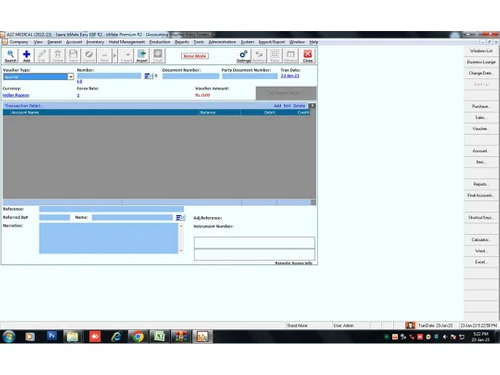Click the Narration scrollbar down arrow
Screen dimensions: 500x375
pyautogui.click(x=181, y=251)
